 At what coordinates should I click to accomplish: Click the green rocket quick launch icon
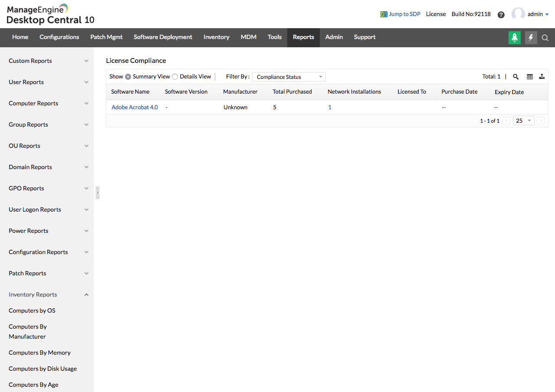[x=515, y=38]
